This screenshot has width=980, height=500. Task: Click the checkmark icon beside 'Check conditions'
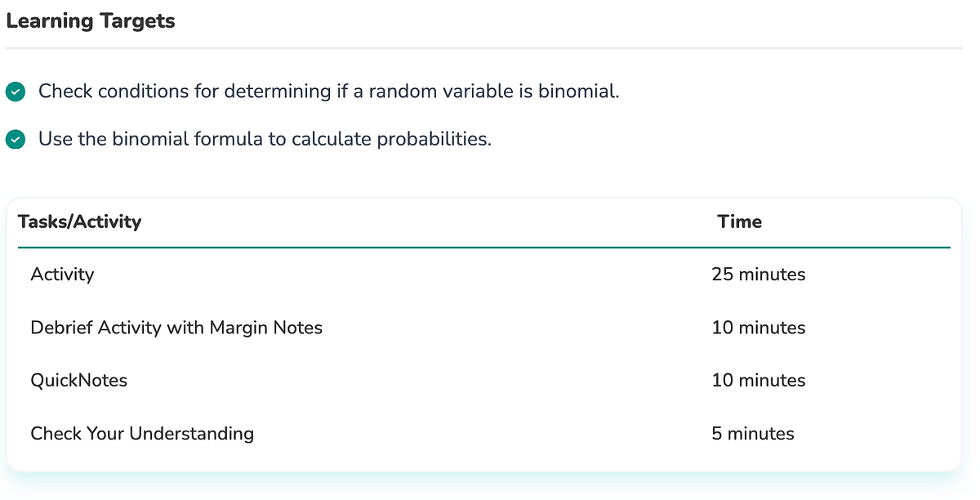click(x=16, y=92)
